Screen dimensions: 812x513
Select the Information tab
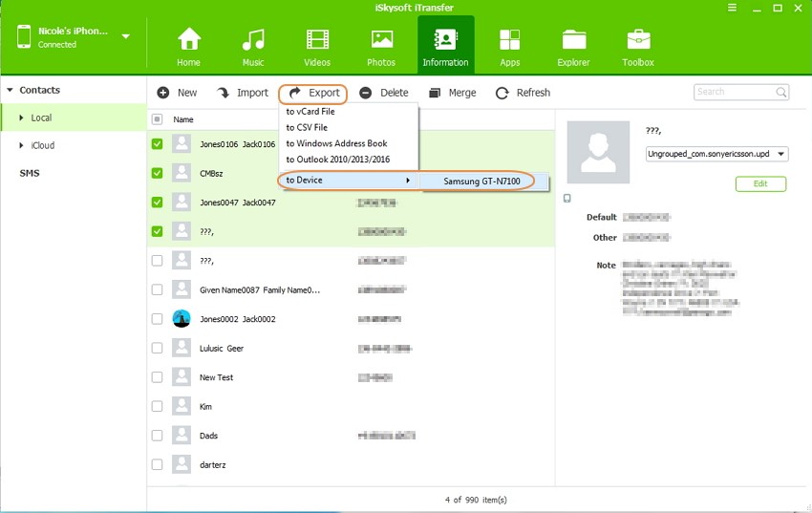[x=445, y=47]
